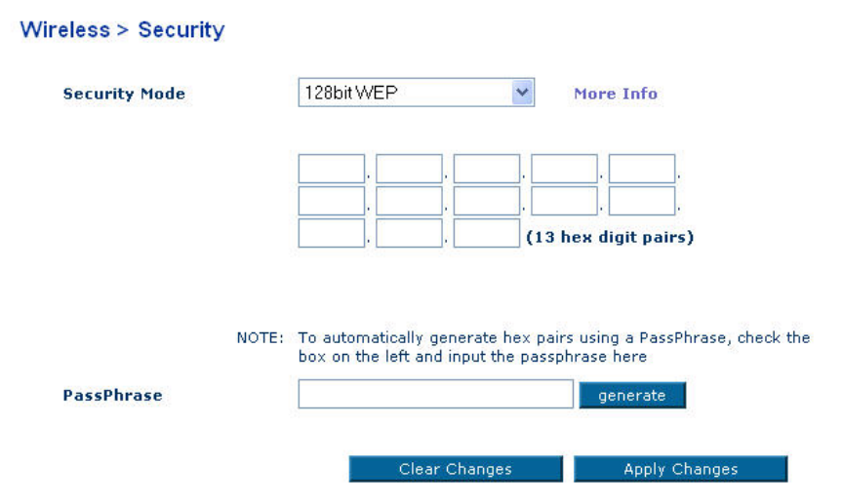Click the third hex field in row two
Screen dimensions: 843x504
486,201
